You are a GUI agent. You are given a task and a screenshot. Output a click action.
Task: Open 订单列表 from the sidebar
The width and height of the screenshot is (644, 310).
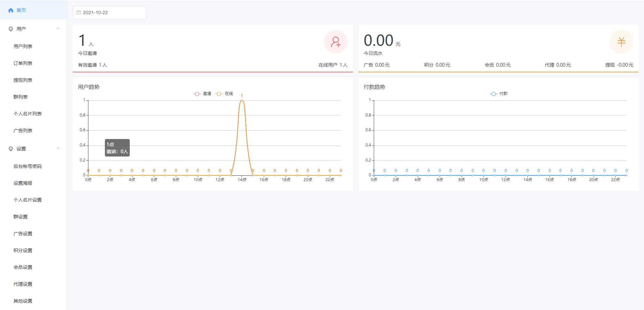click(x=23, y=63)
